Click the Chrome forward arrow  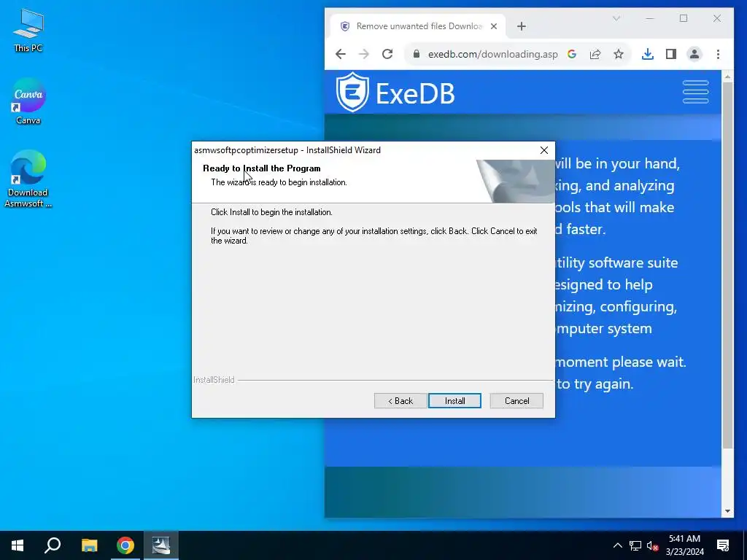(364, 54)
